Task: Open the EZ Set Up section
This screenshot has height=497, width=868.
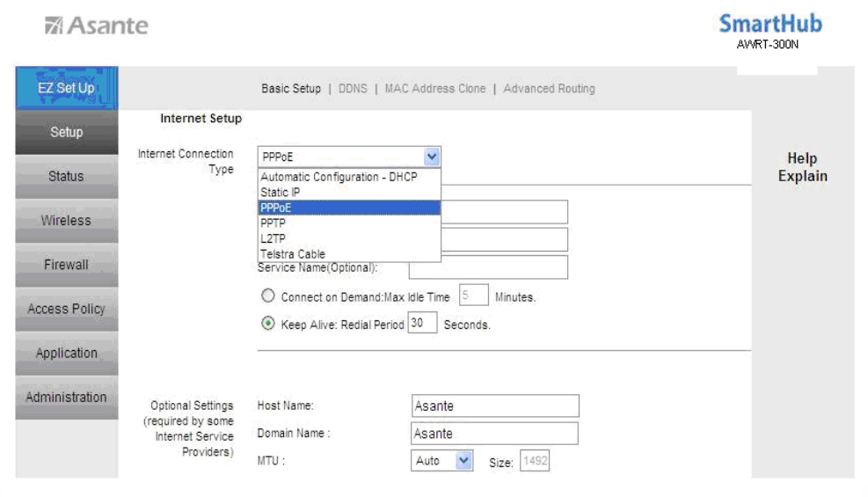Action: pyautogui.click(x=67, y=88)
